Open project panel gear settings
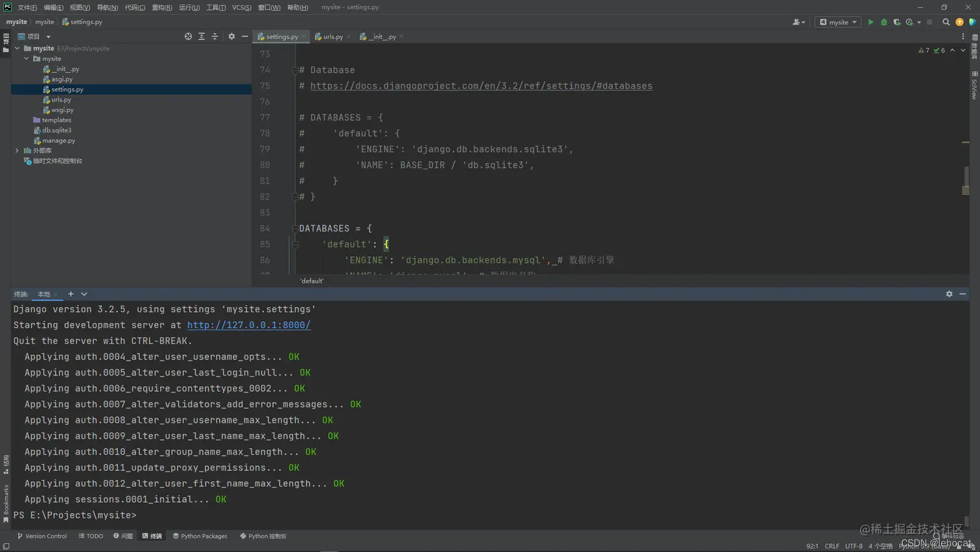The width and height of the screenshot is (980, 552). point(231,36)
